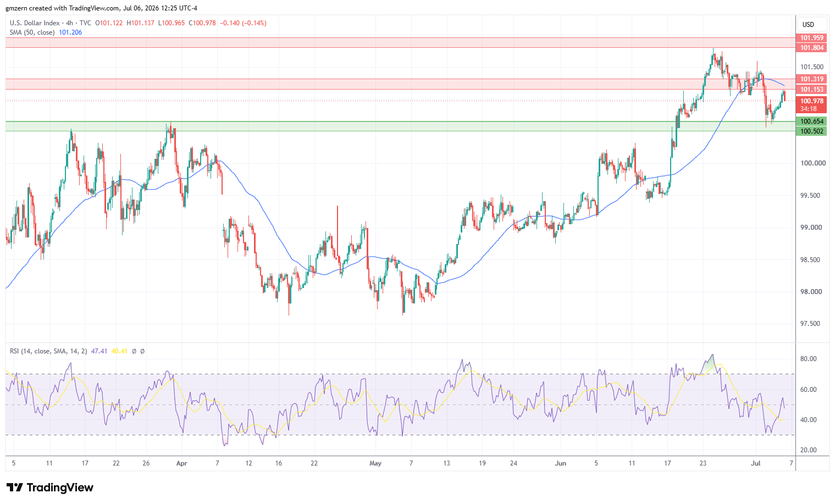Click the "gmzern created with TradingView.com" header text
Screen dimensions: 835x504
pyautogui.click(x=63, y=8)
